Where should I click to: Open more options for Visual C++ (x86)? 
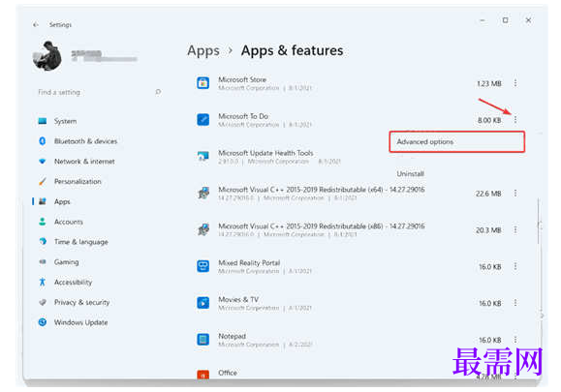coord(515,229)
